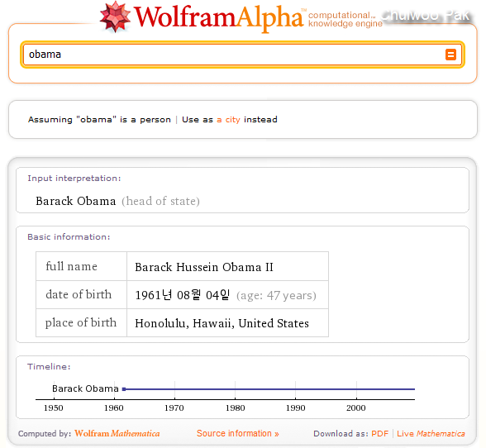Click "Barack Hussein Obama II" cell
486x448 pixels.
(x=227, y=266)
